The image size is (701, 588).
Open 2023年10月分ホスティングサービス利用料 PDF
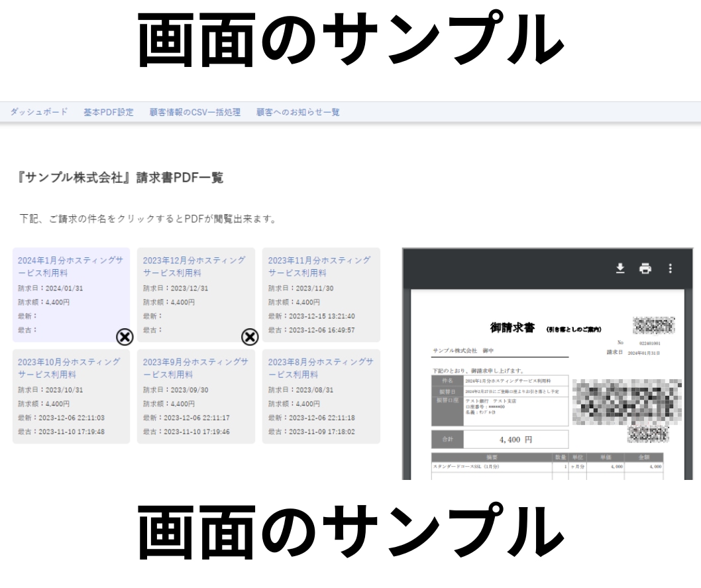pos(69,368)
